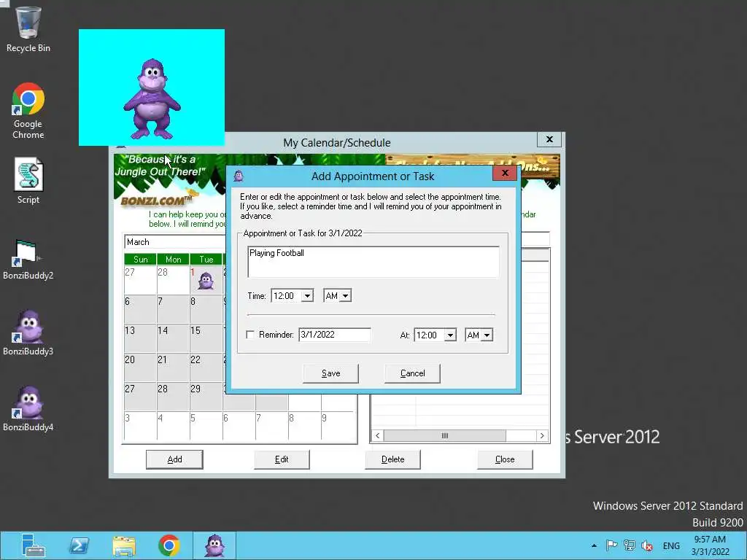The height and width of the screenshot is (560, 747).
Task: Select calendar day 29
Action: [206, 396]
